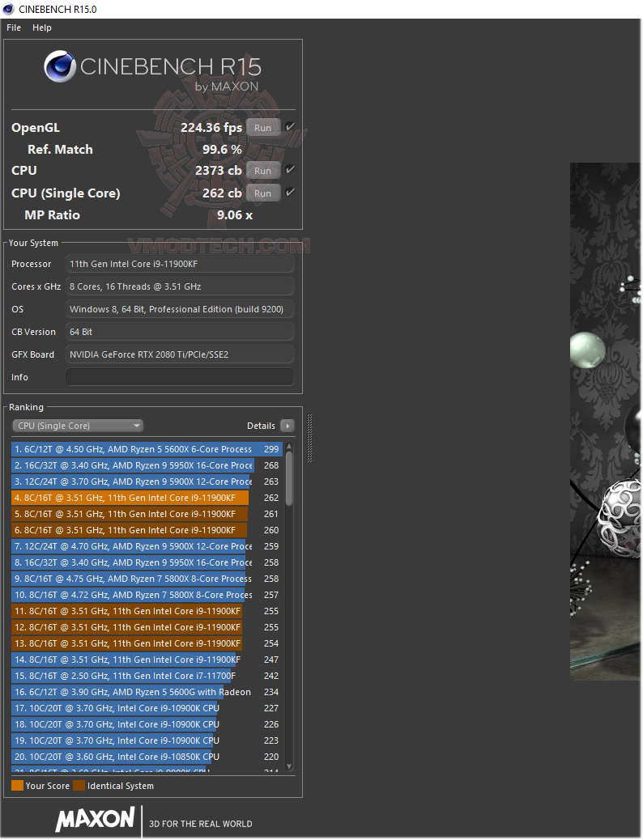
Task: Click the MP Ratio value 9.06 x
Action: tap(235, 214)
